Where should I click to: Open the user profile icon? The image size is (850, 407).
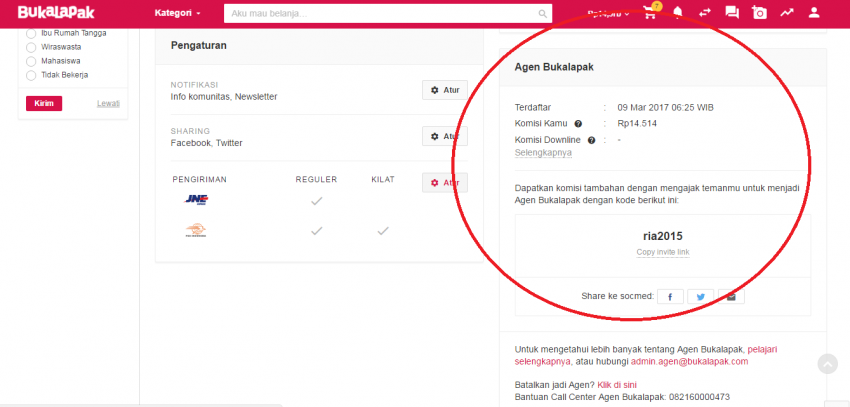point(814,13)
